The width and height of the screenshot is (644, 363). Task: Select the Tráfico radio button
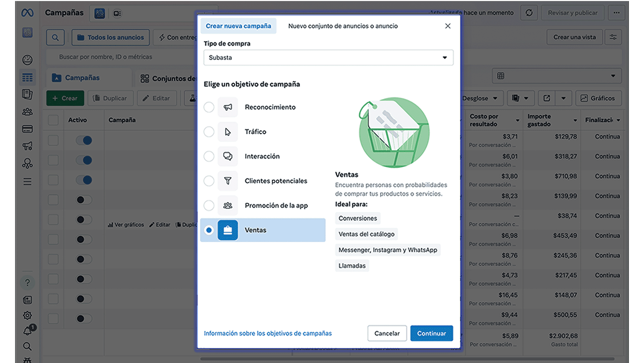pos(209,132)
